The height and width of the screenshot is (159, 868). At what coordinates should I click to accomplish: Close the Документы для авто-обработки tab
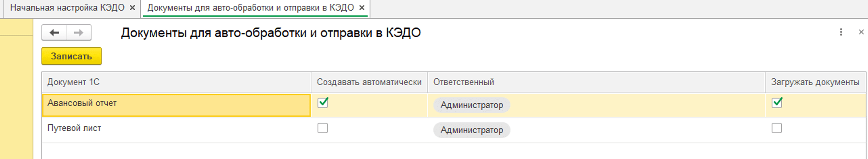coord(362,7)
